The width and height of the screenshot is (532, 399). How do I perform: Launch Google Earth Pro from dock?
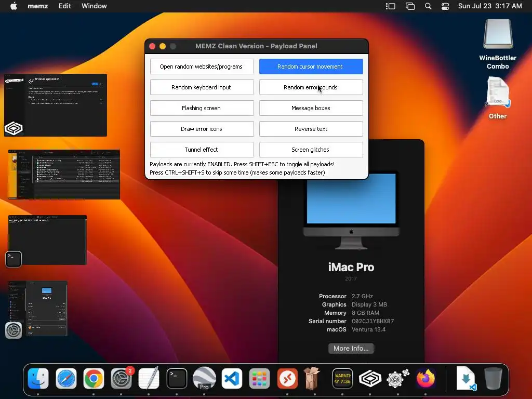pyautogui.click(x=204, y=378)
